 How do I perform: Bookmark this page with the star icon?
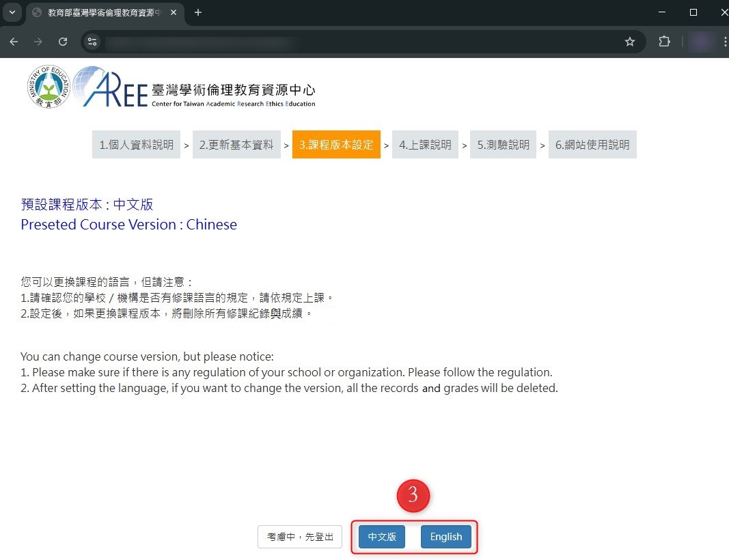pyautogui.click(x=629, y=42)
